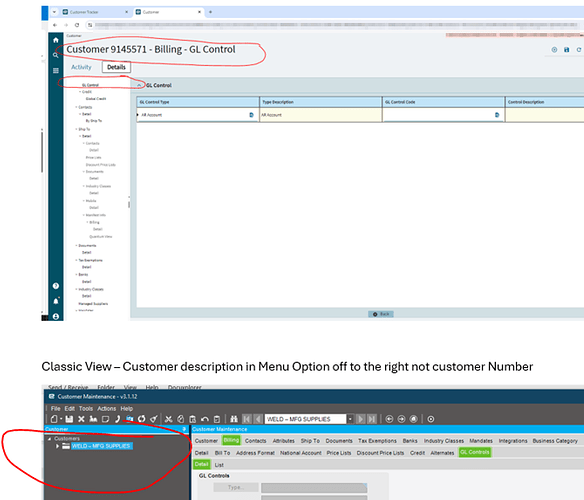The height and width of the screenshot is (500, 584).
Task: Open notifications bell in the sidebar
Action: coord(56,301)
